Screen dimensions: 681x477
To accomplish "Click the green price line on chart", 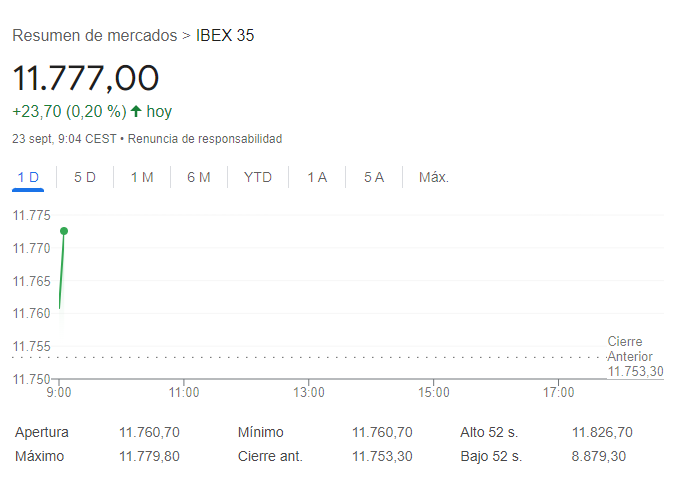I will [x=62, y=270].
